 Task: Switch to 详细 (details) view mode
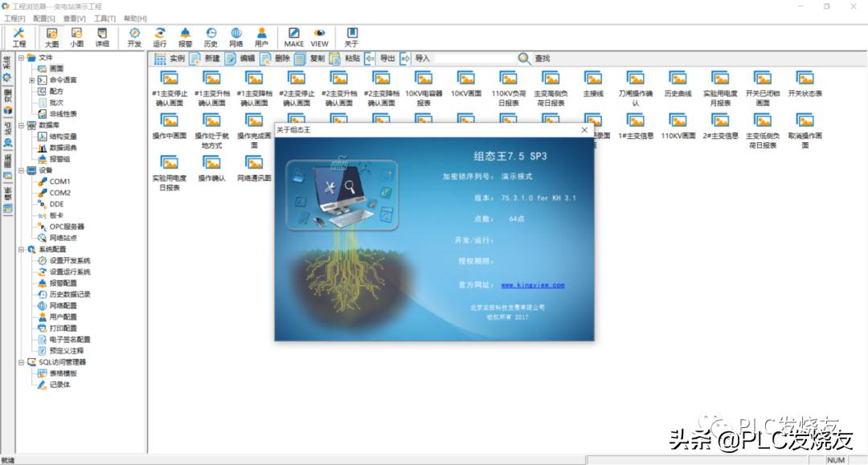pos(100,36)
